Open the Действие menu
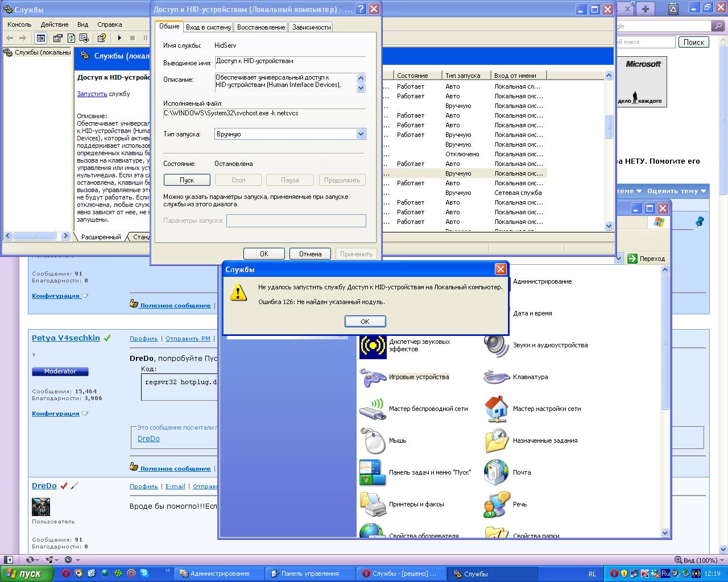 coord(54,24)
